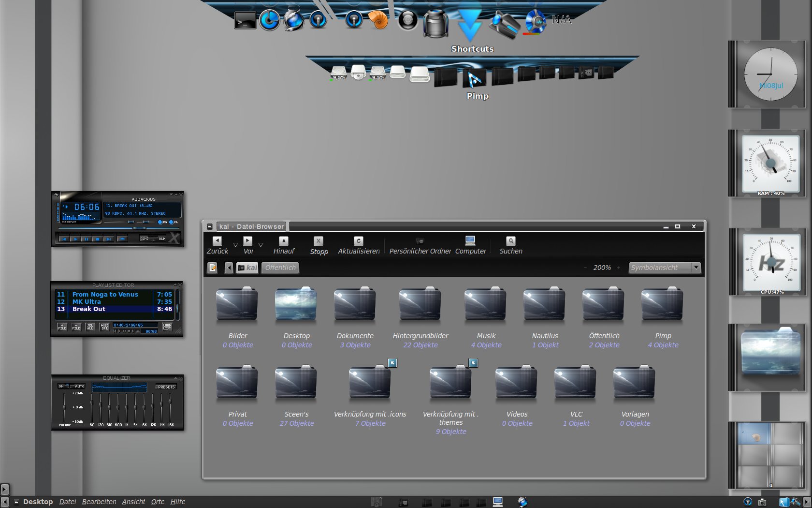Click the Audacious pause button
812x508 pixels.
click(x=87, y=239)
